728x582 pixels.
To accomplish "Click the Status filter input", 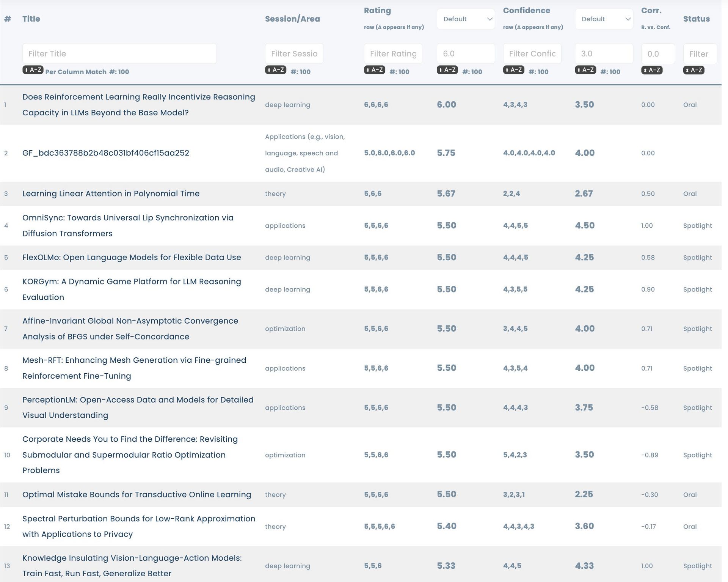I will click(700, 54).
